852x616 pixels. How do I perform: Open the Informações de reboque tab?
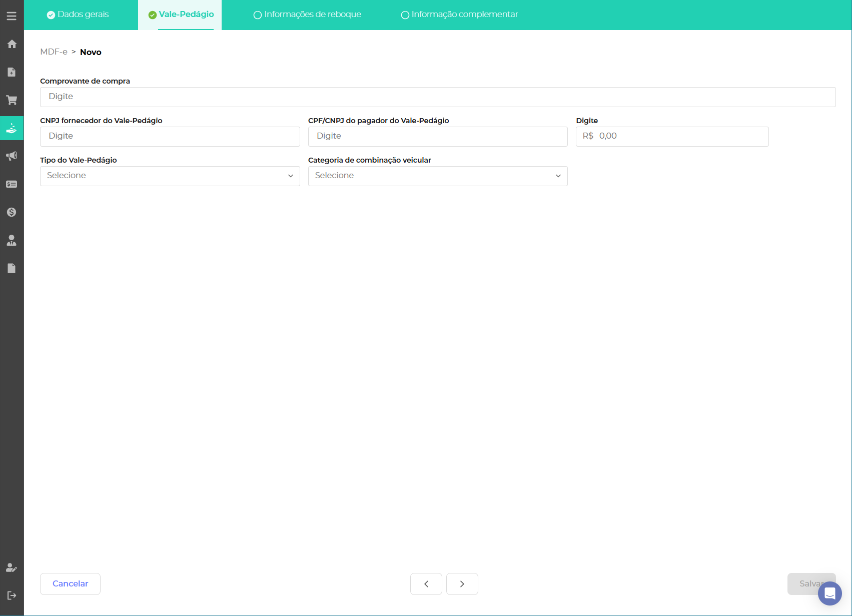click(307, 15)
